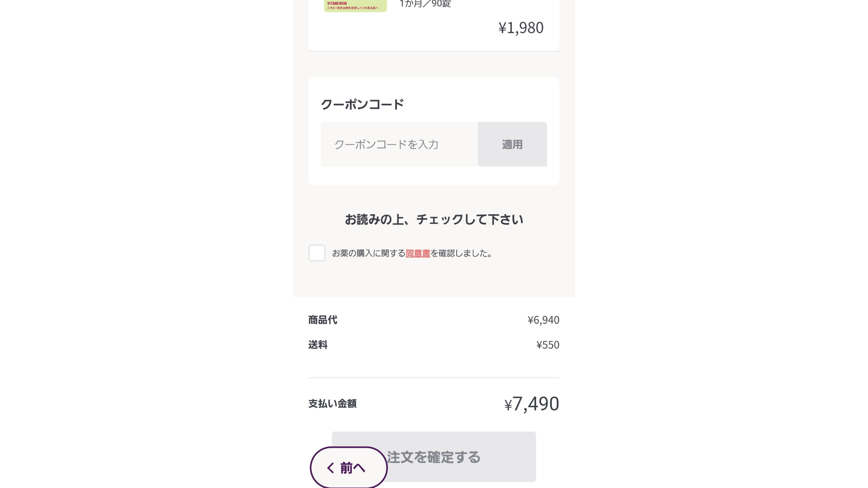
Task: Click the ¥1,980 product price
Action: 520,28
